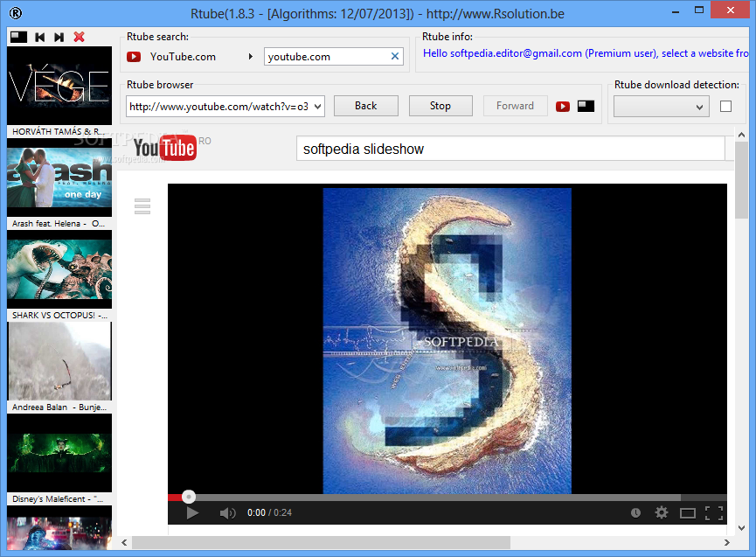Open the URL address dropdown

(318, 107)
